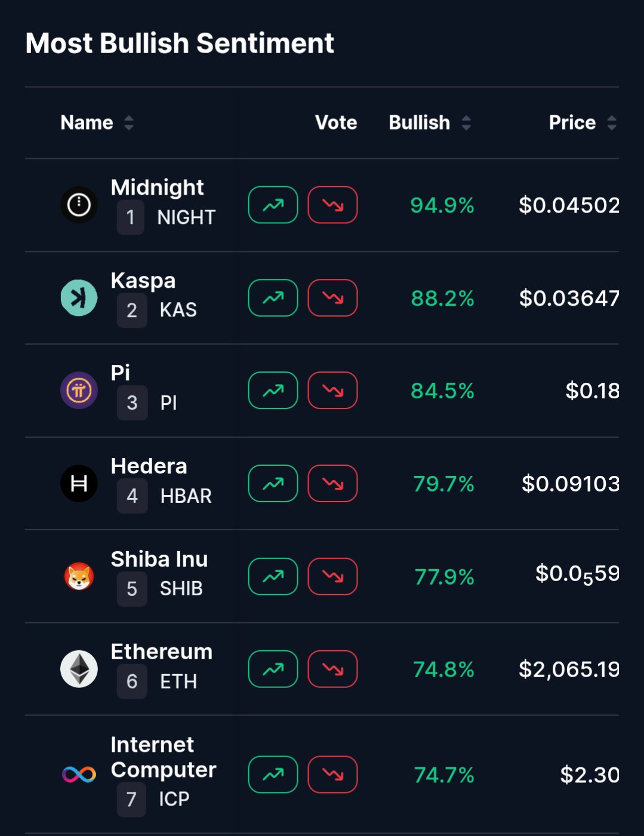644x836 pixels.
Task: Sort the table by Bullish percentage
Action: tap(430, 123)
